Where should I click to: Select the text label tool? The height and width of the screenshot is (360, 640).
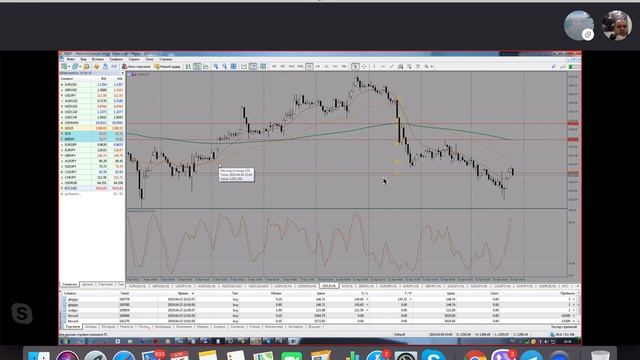(x=418, y=66)
